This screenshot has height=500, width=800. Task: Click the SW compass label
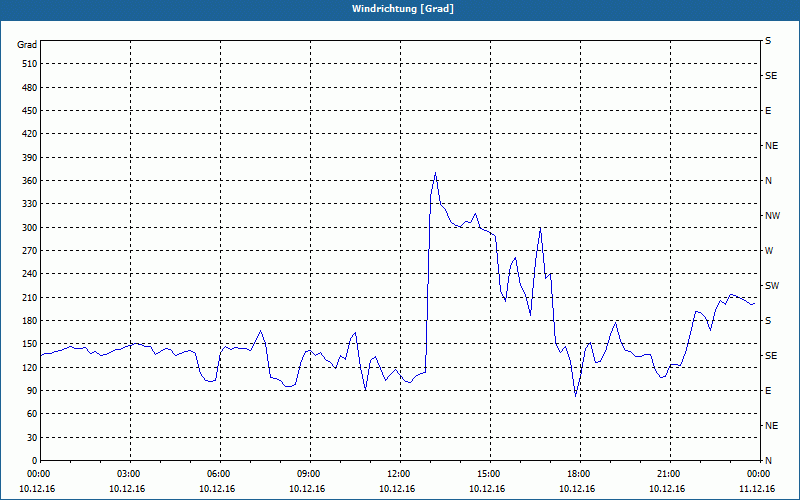[772, 286]
